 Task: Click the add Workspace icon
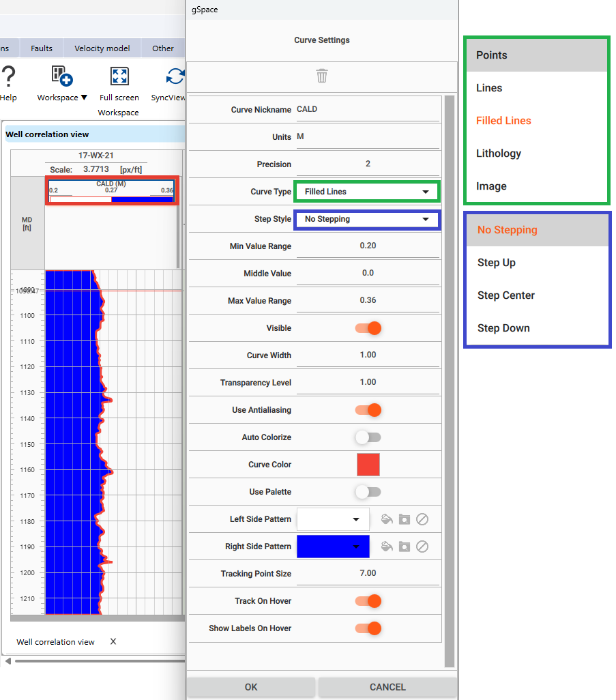click(x=61, y=76)
